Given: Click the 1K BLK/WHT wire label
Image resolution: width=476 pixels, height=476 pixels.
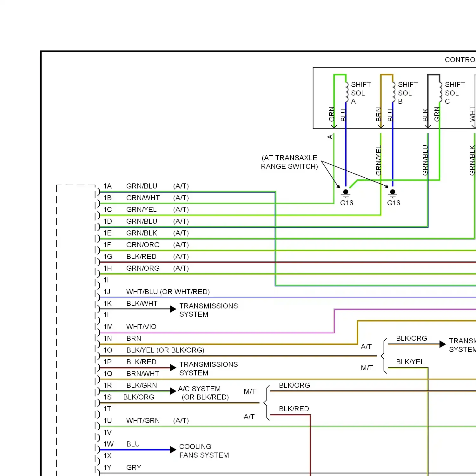Looking at the screenshot, I should click(142, 304).
